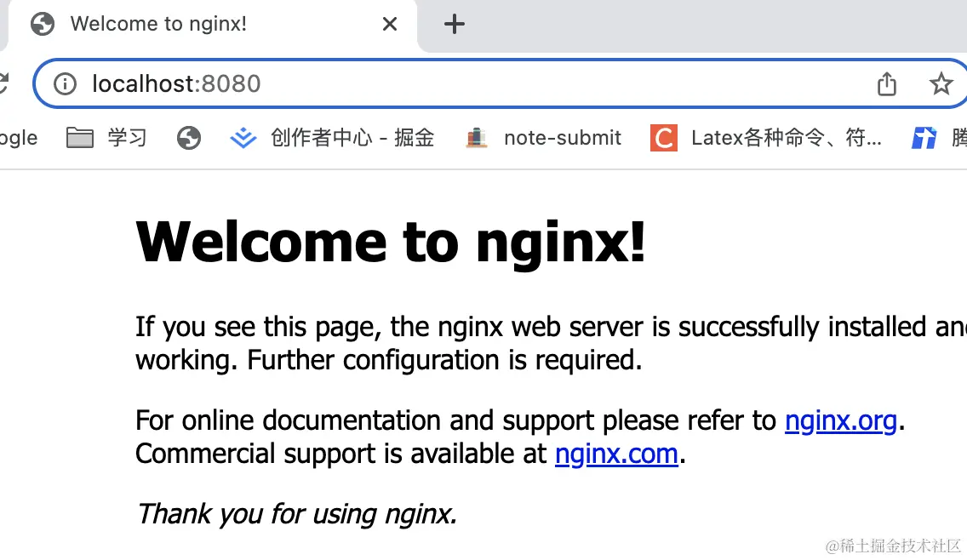Click the globe favicon in the tab

tap(43, 24)
